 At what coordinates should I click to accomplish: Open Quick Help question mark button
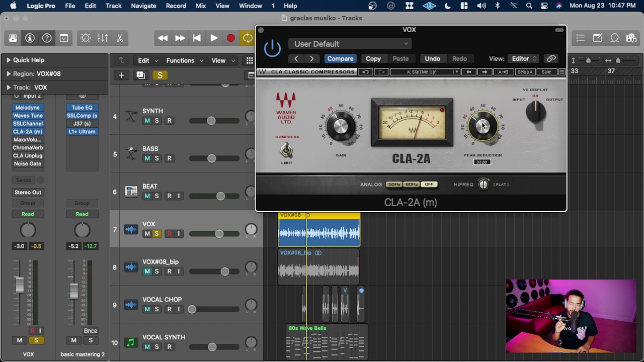(x=47, y=38)
